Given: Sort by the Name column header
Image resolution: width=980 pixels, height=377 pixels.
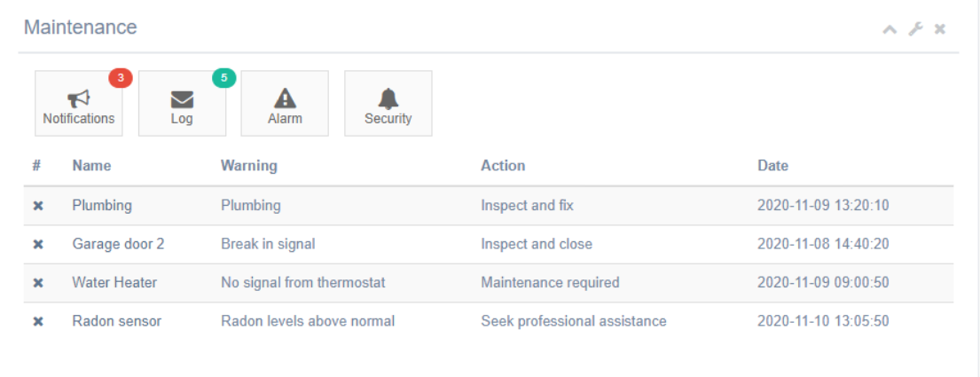Looking at the screenshot, I should (91, 166).
